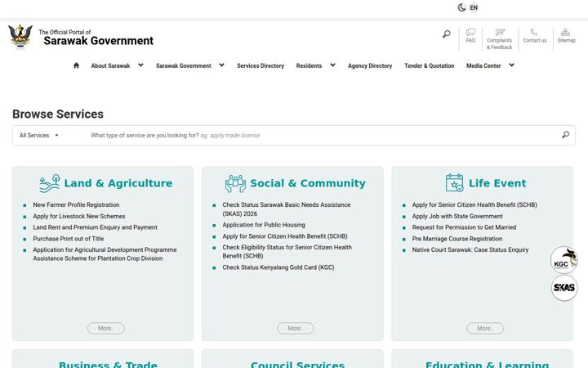Open the Education & Learning heading
Image resolution: width=588 pixels, height=368 pixels.
click(x=487, y=364)
